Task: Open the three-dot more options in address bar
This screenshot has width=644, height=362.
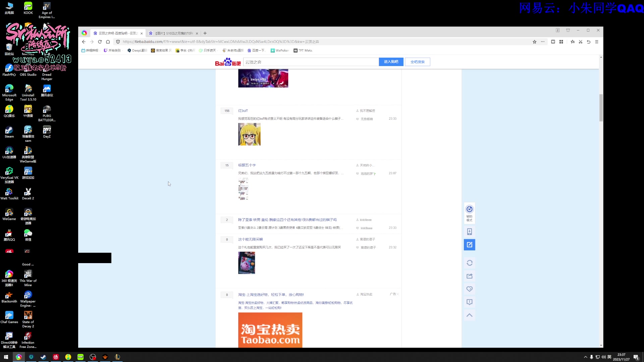Action: pyautogui.click(x=543, y=42)
